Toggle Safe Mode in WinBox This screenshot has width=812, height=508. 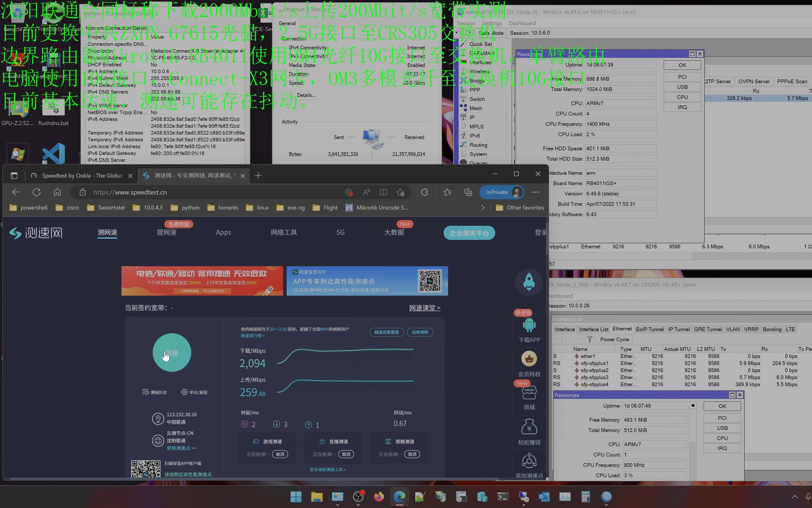tap(491, 33)
